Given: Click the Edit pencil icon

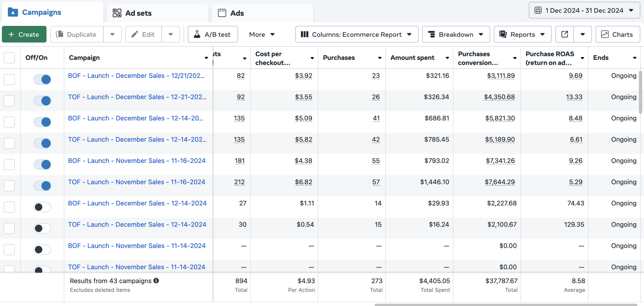Looking at the screenshot, I should click(x=135, y=34).
